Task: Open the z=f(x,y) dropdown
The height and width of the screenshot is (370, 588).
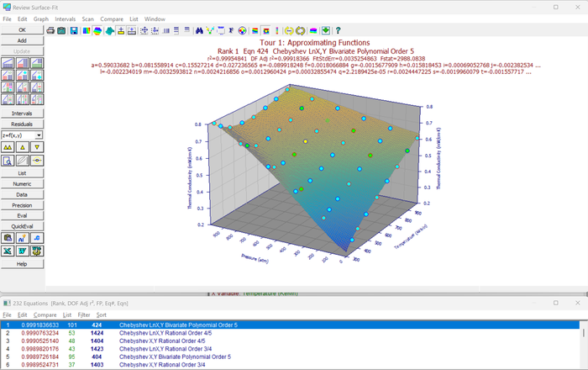Action: (x=39, y=135)
